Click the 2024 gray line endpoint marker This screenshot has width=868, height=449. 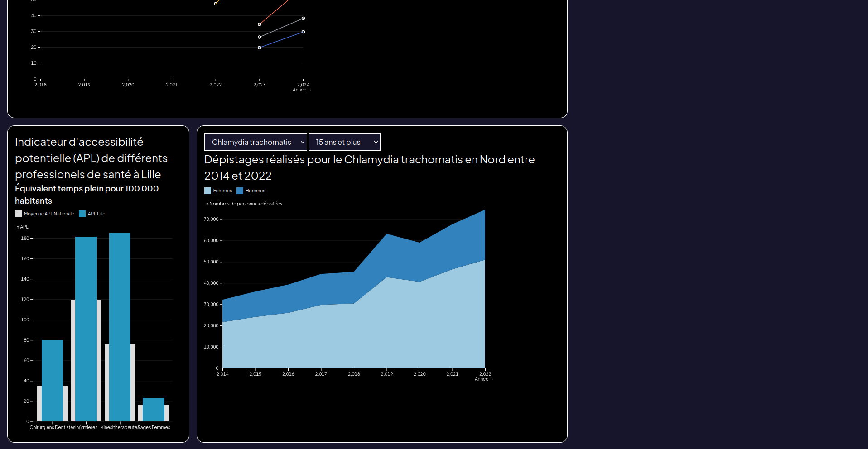coord(303,19)
